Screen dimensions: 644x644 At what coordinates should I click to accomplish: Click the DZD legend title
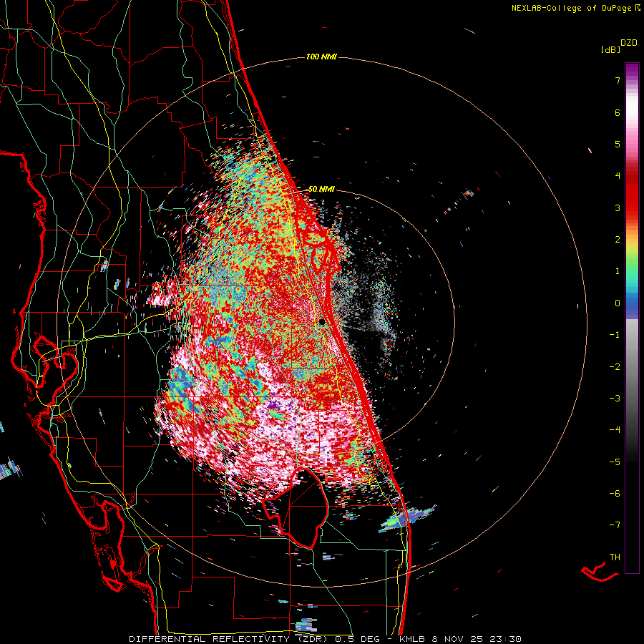629,43
